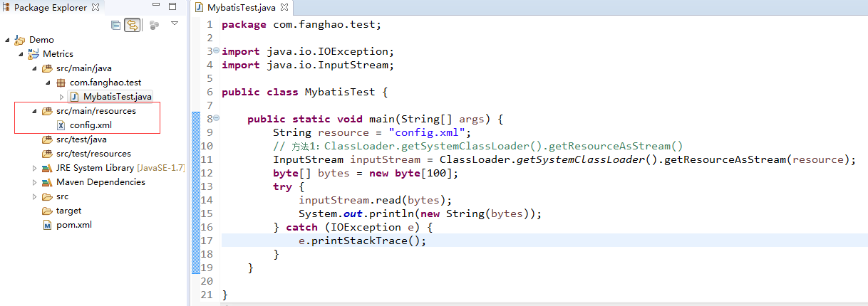Viewport: 868px width, 306px height.
Task: Select the Metrics project label
Action: click(58, 54)
